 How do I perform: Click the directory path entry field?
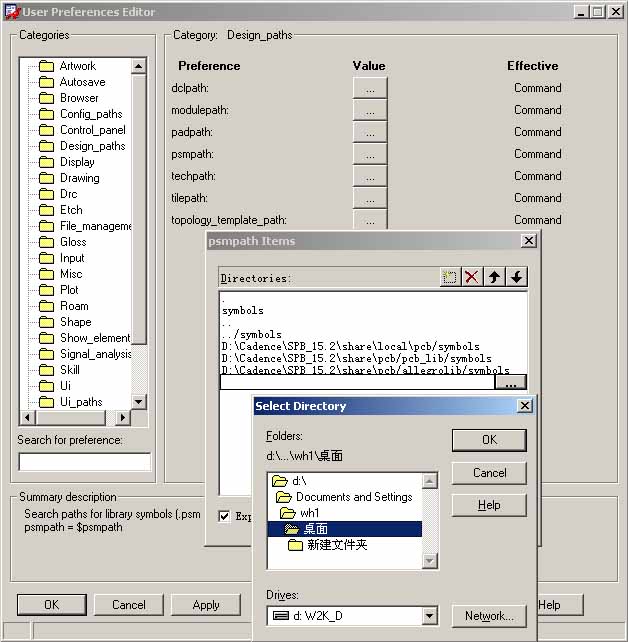coord(357,382)
